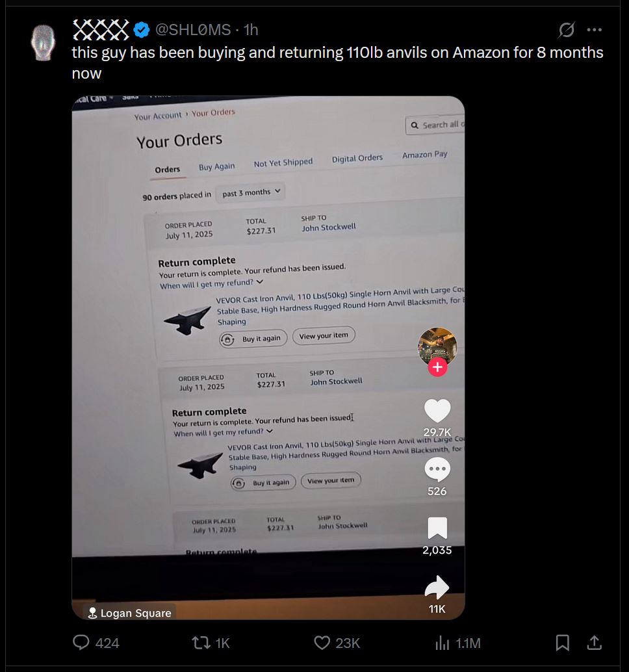Click the Logan Square location tag
Screen dimensions: 629x672
[129, 613]
